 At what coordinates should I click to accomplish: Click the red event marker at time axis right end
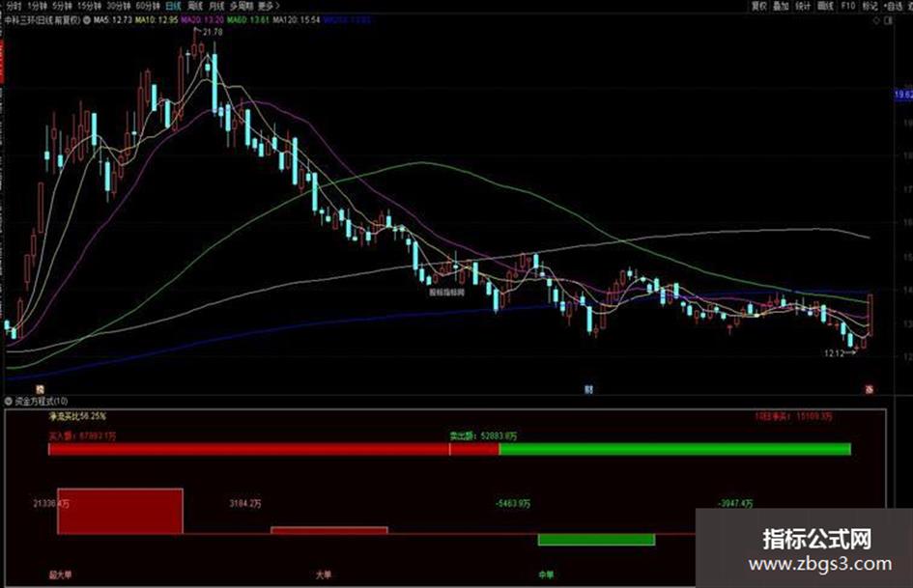(x=869, y=389)
